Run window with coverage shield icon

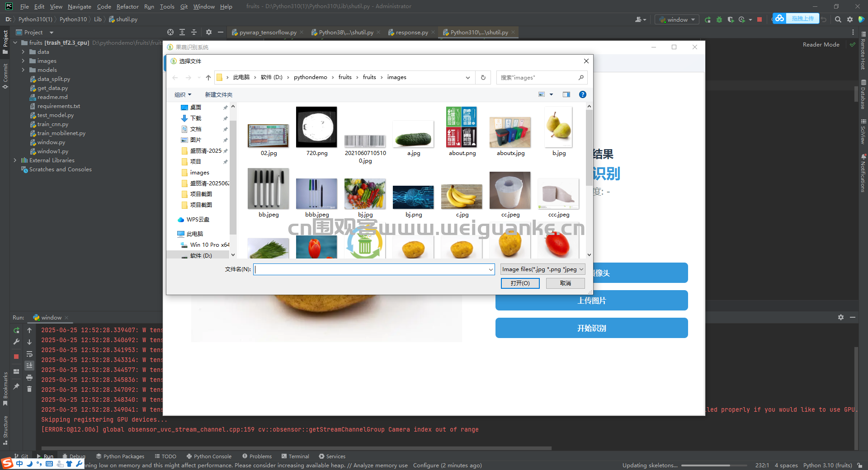pos(731,19)
